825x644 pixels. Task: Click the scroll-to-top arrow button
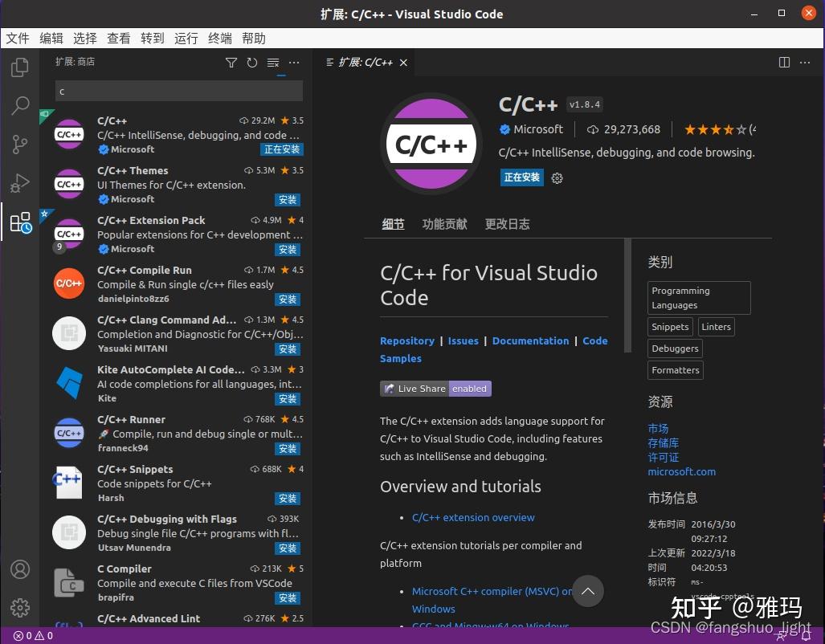pyautogui.click(x=588, y=591)
